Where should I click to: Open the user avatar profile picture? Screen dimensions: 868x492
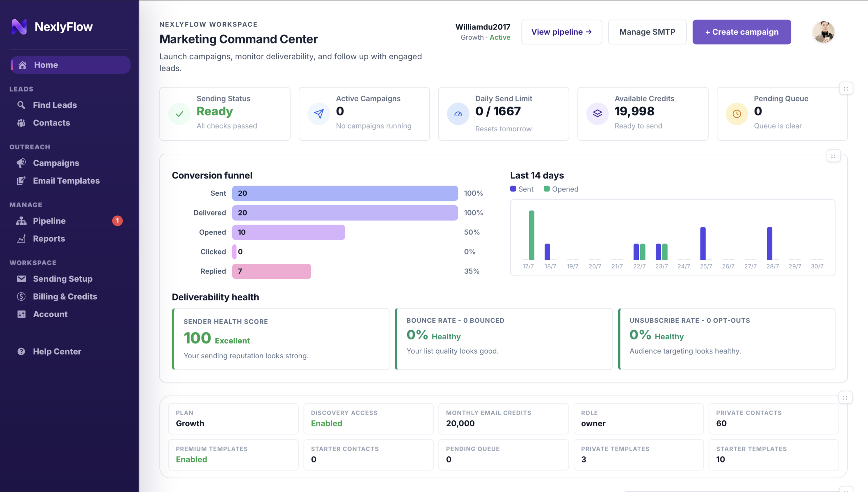[x=824, y=32]
